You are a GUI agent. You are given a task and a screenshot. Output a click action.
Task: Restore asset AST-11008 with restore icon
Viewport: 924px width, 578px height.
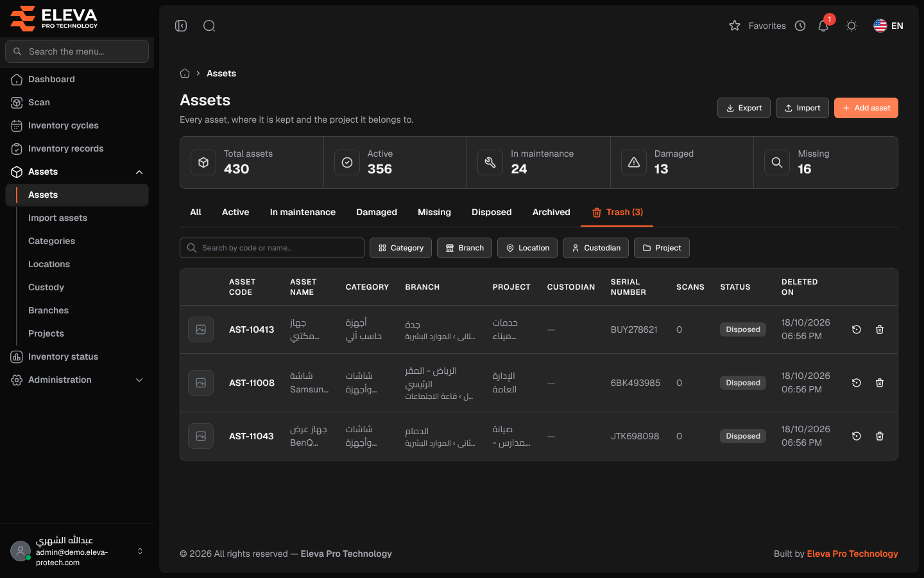tap(857, 383)
